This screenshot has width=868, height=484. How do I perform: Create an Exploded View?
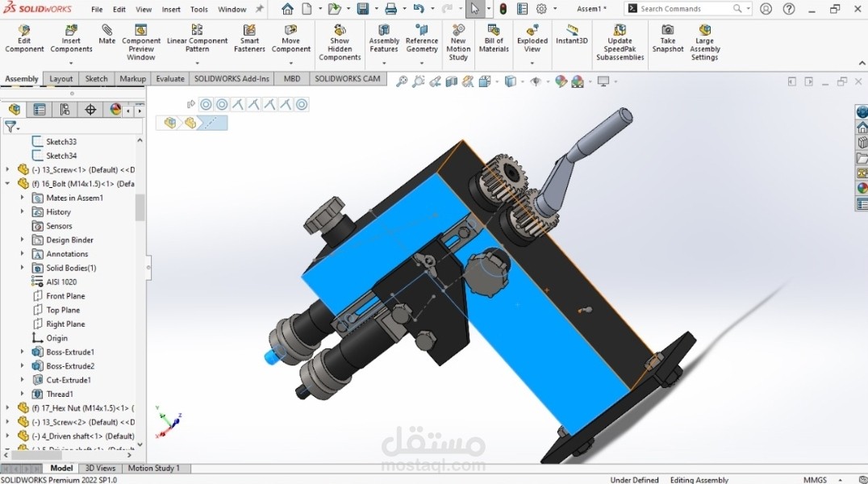(x=532, y=39)
